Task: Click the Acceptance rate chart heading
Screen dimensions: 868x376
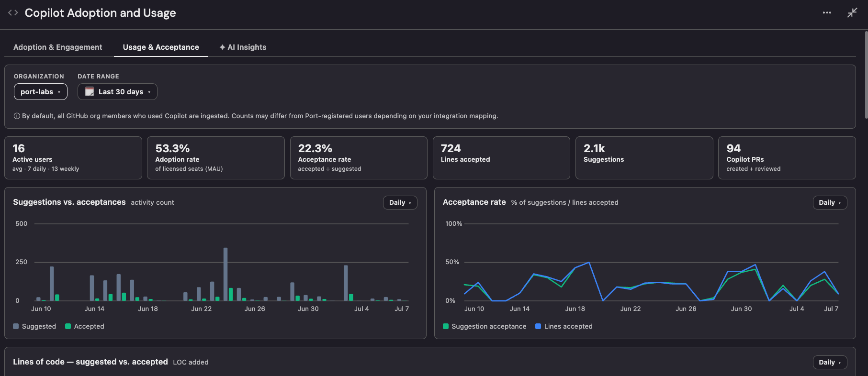Action: tap(474, 202)
